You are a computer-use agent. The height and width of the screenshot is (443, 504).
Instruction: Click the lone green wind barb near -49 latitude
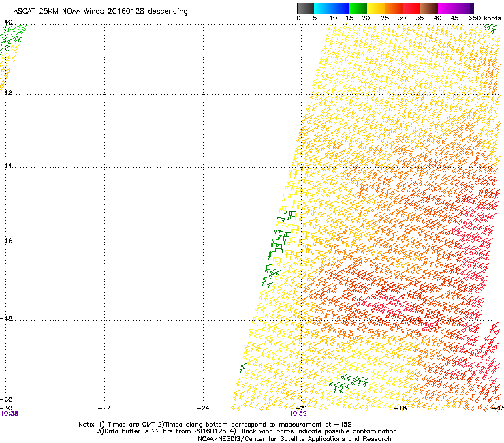pyautogui.click(x=243, y=368)
